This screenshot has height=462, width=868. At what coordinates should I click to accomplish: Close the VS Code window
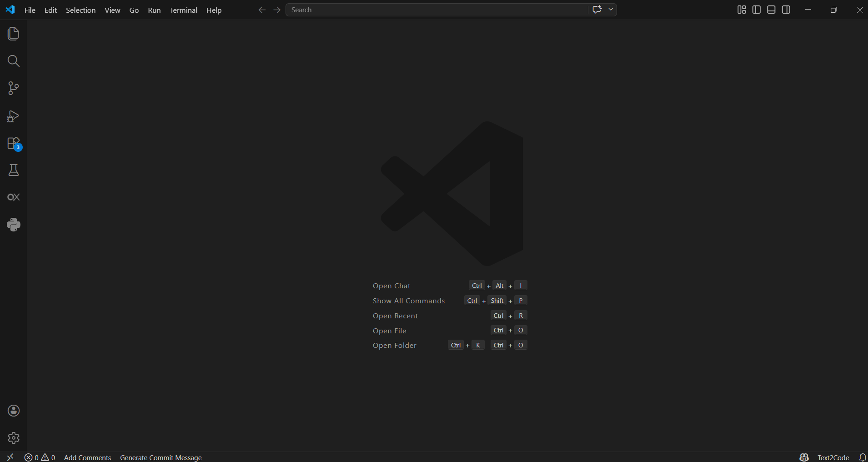(859, 10)
